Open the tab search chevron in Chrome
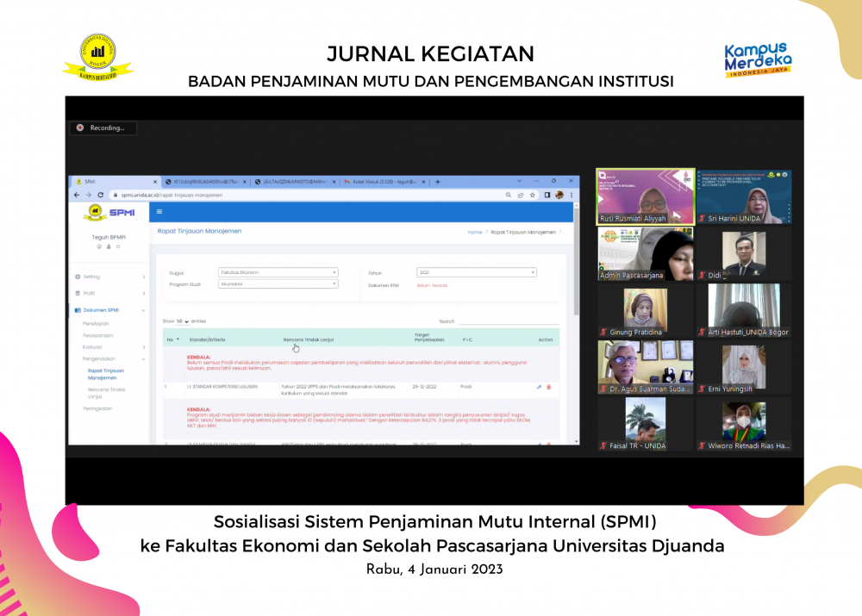Screen dimensions: 862x616 (x=519, y=181)
